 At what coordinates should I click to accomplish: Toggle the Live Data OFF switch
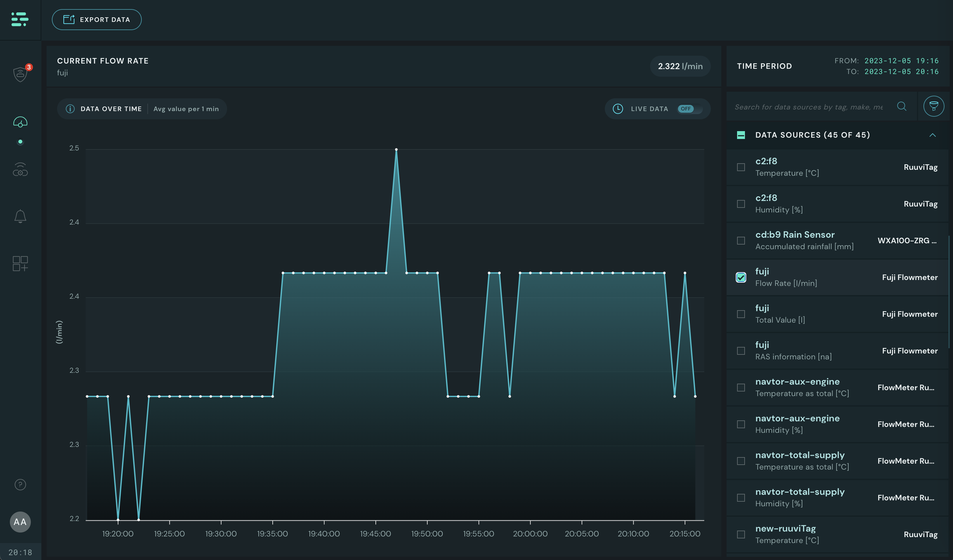tap(690, 109)
